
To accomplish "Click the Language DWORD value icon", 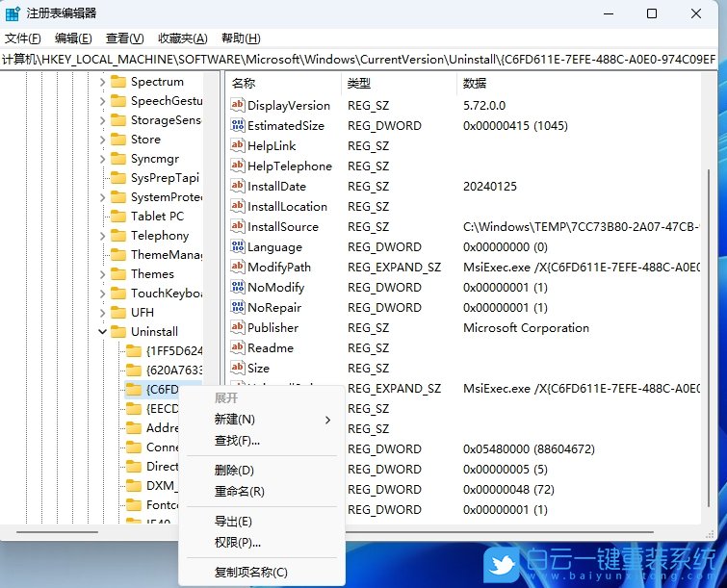I will click(238, 246).
